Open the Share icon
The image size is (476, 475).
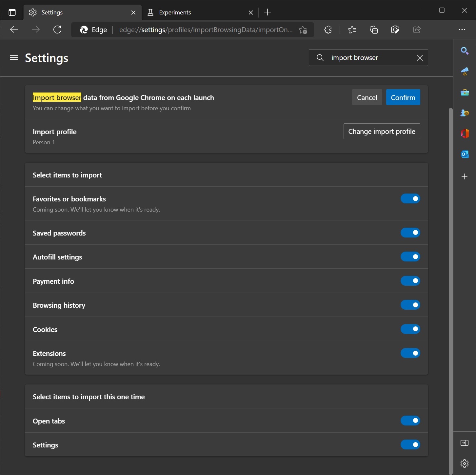coord(417,30)
